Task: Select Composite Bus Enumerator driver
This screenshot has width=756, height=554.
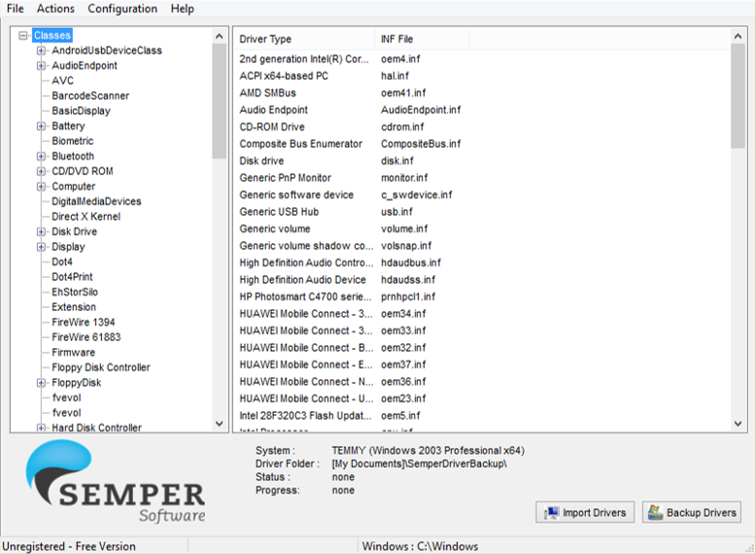Action: [x=301, y=144]
